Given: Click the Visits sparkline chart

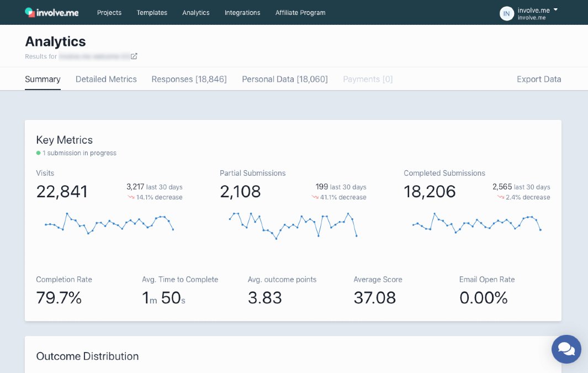Looking at the screenshot, I should pos(109,223).
